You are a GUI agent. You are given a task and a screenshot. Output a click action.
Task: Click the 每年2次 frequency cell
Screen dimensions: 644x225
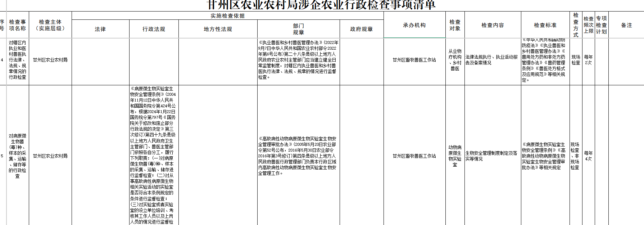point(588,60)
